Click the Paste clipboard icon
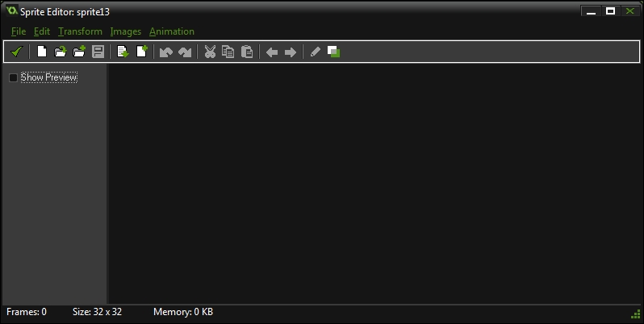The image size is (644, 324). coord(247,52)
